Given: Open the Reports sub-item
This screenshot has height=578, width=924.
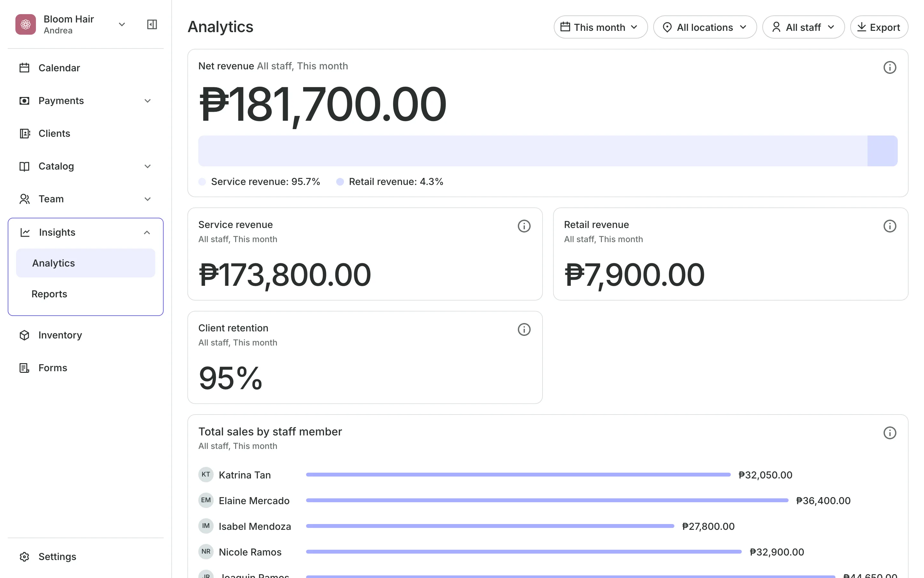Looking at the screenshot, I should [x=86, y=294].
